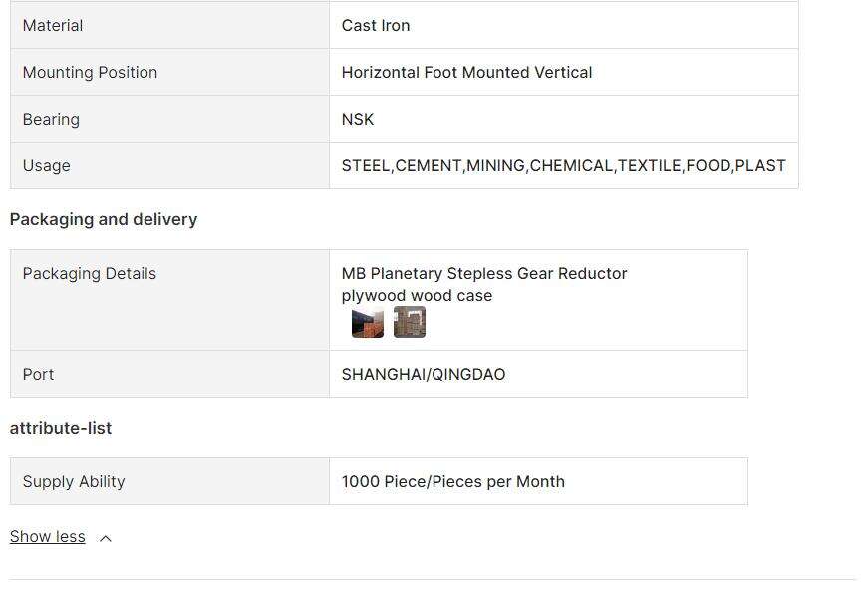Select the Supply Ability label cell
The image size is (868, 592).
tap(170, 481)
